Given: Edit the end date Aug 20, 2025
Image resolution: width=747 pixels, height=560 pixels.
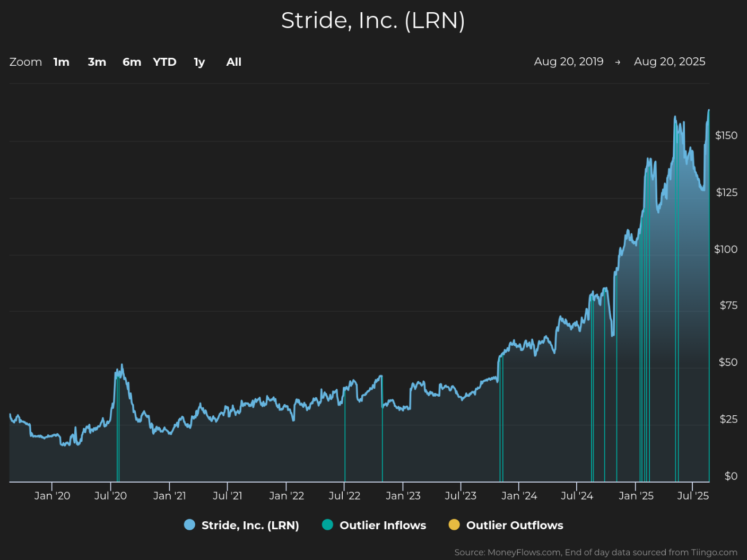Looking at the screenshot, I should pos(670,62).
